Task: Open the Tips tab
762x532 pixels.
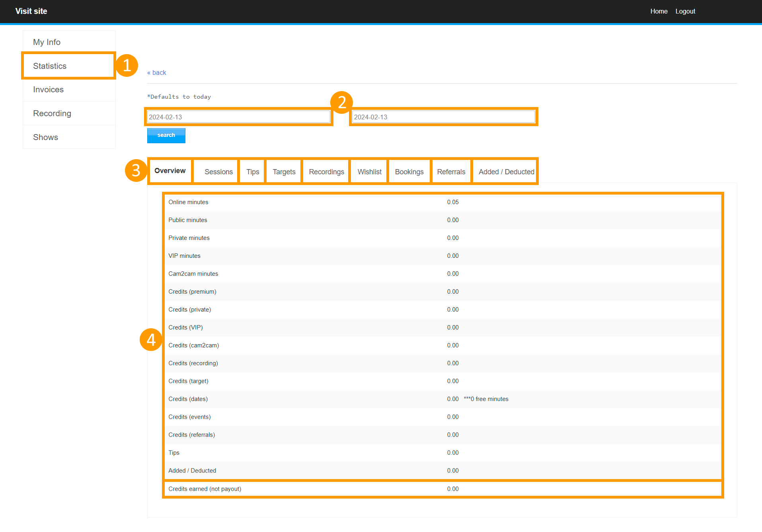Action: [253, 172]
